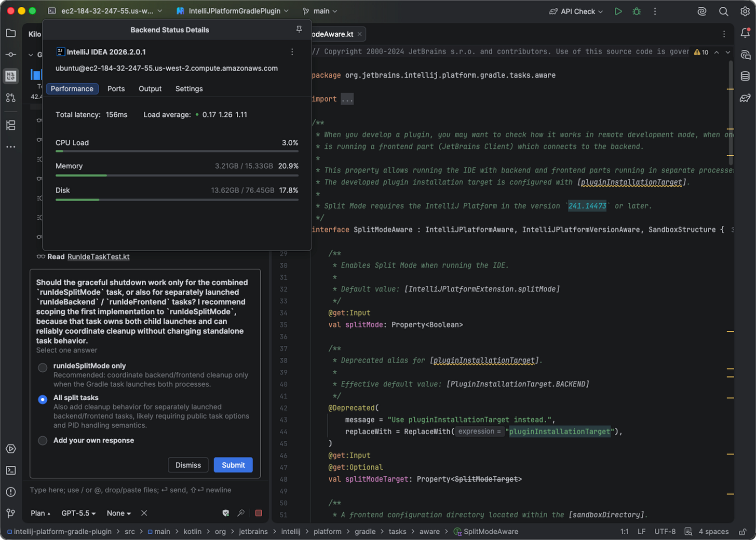756x540 pixels.
Task: Click the Disk usage progress bar
Action: 177,199
